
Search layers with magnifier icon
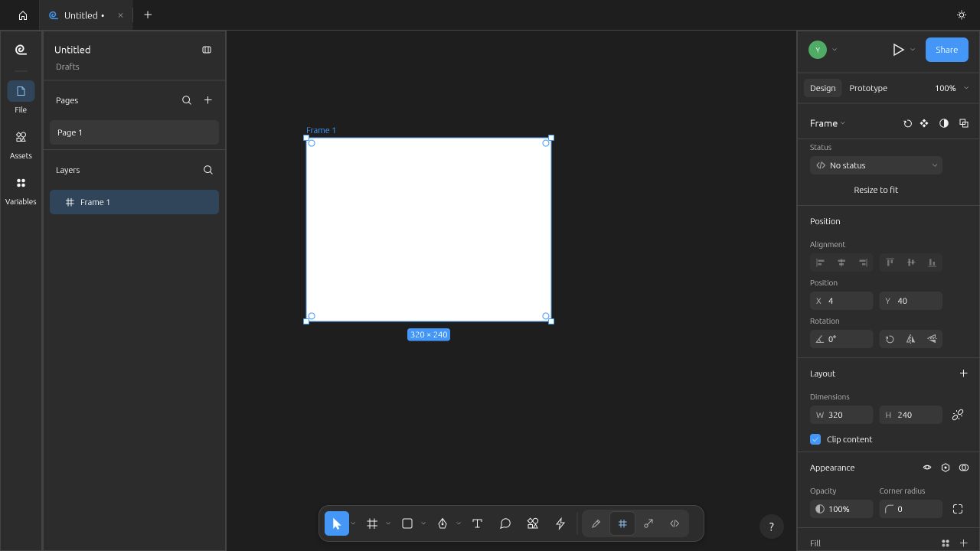[x=208, y=170]
